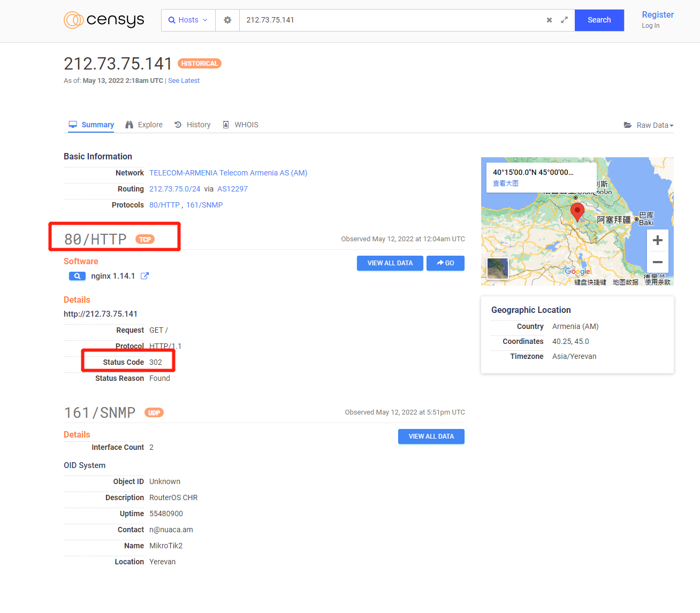The image size is (700, 613).
Task: Switch to the Explore tab
Action: coord(144,125)
